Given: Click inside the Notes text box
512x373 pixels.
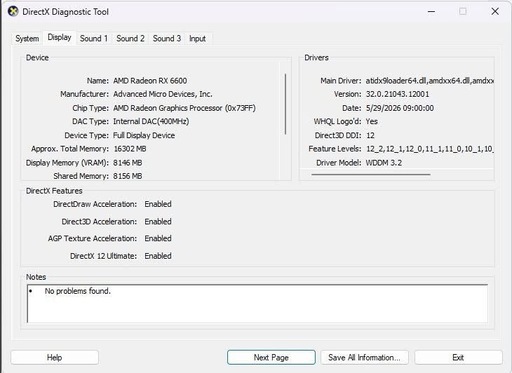Looking at the screenshot, I should tap(257, 303).
